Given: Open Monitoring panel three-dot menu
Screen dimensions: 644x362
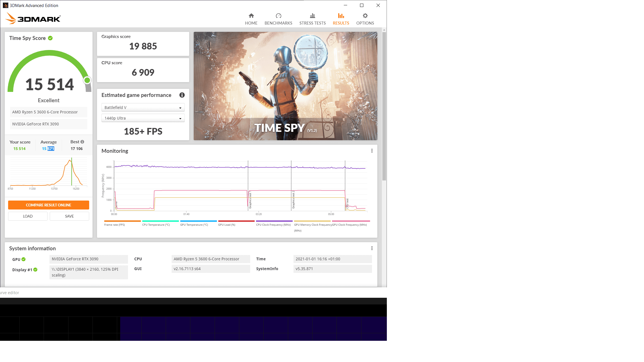Looking at the screenshot, I should click(372, 151).
